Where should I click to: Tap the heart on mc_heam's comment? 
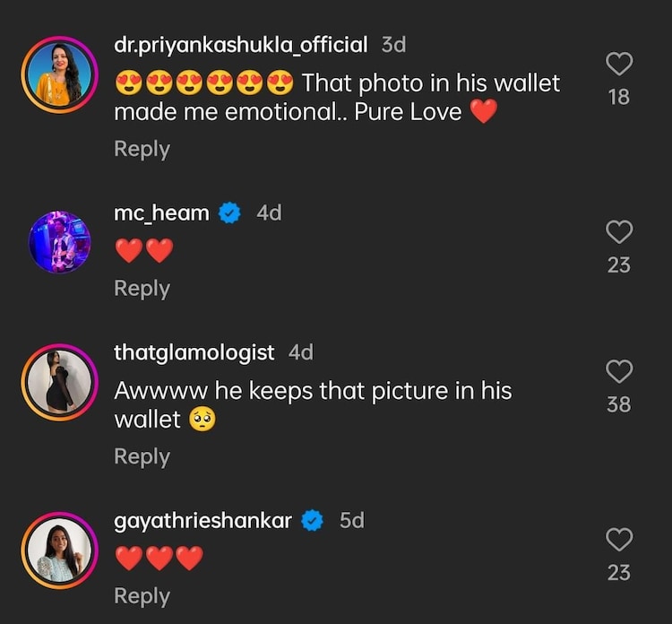click(619, 232)
